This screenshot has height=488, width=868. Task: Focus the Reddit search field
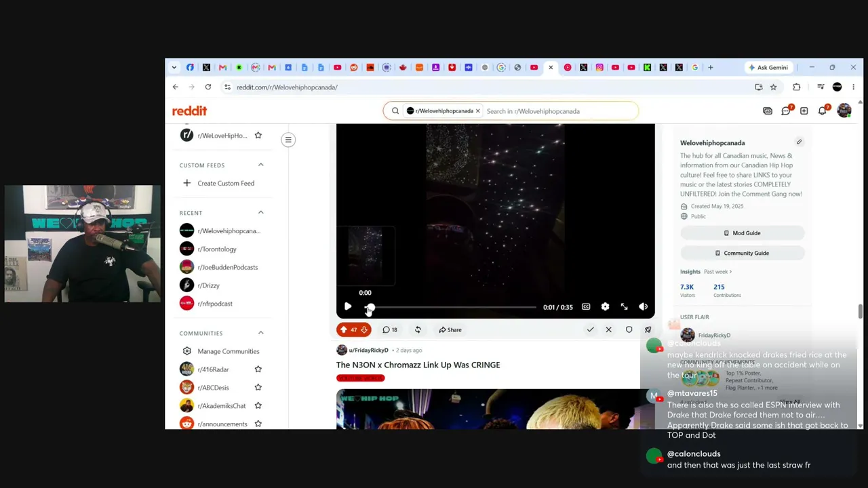559,111
